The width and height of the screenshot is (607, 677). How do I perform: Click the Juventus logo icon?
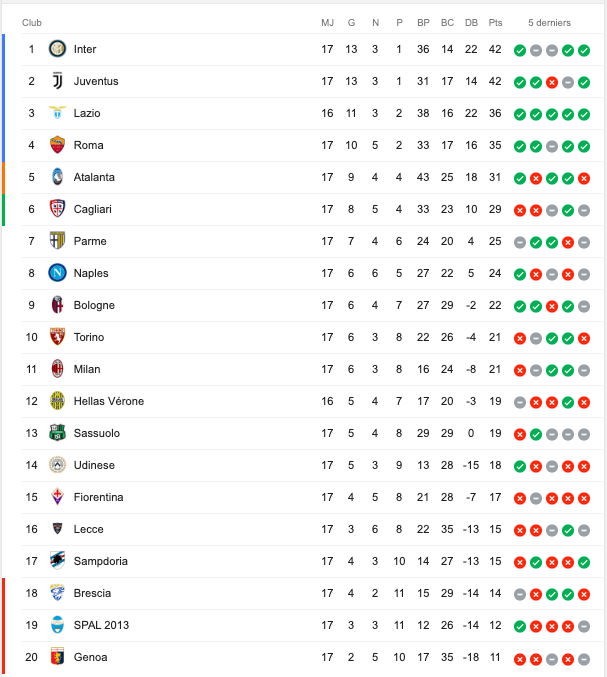57,81
